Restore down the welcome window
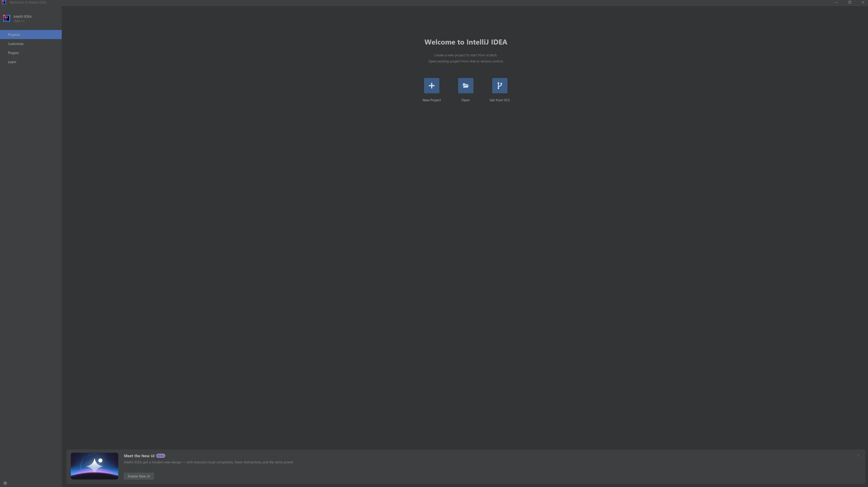Viewport: 868px width, 487px height. click(x=849, y=2)
